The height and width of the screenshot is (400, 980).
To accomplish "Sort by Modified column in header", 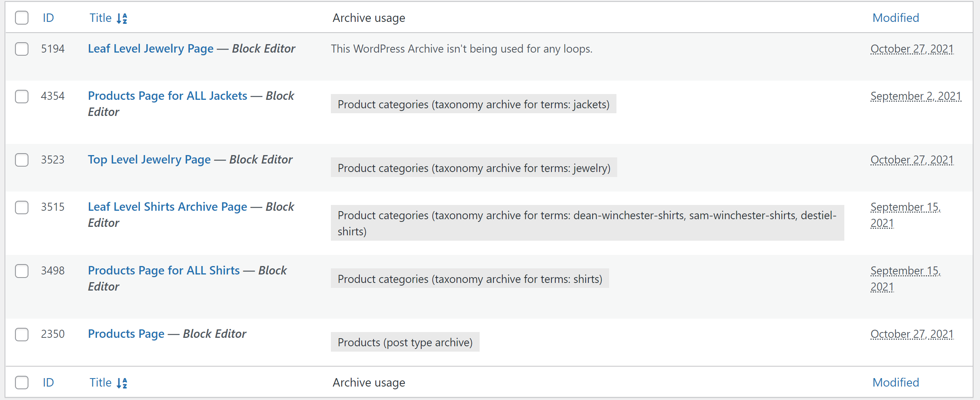I will (x=895, y=18).
